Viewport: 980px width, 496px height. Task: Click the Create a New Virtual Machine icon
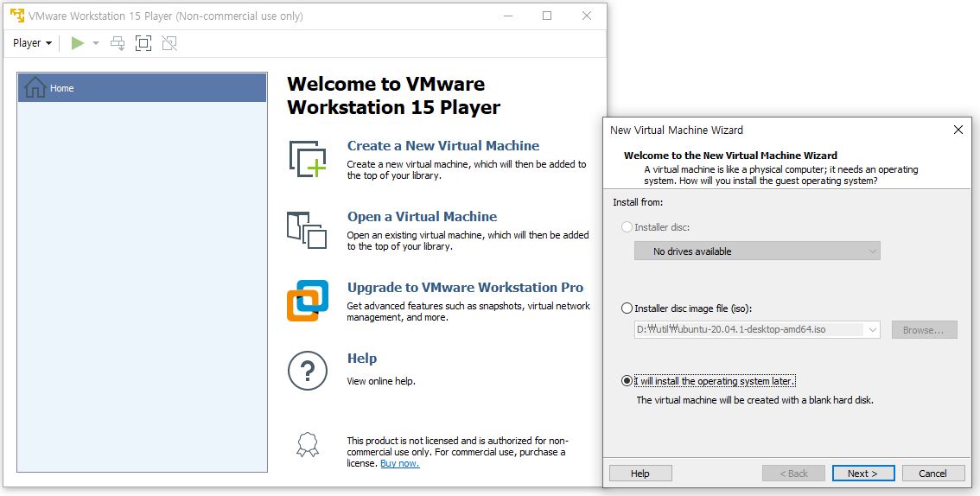coord(308,159)
